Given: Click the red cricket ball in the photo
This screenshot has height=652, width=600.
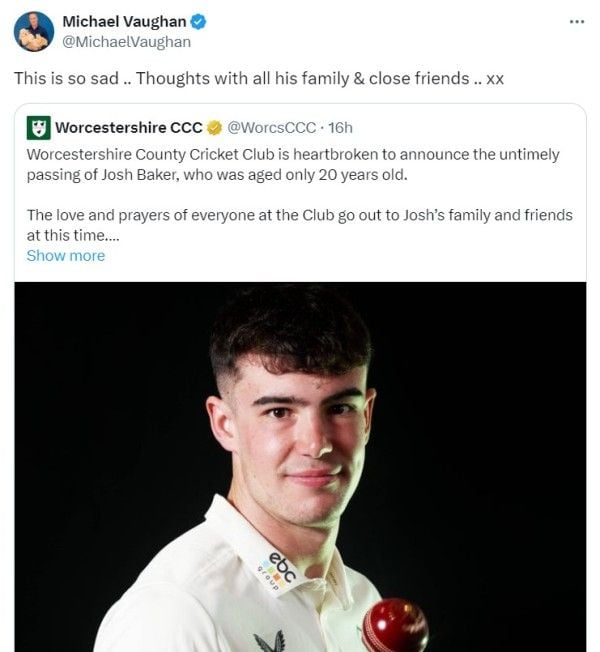Looking at the screenshot, I should pos(395,626).
